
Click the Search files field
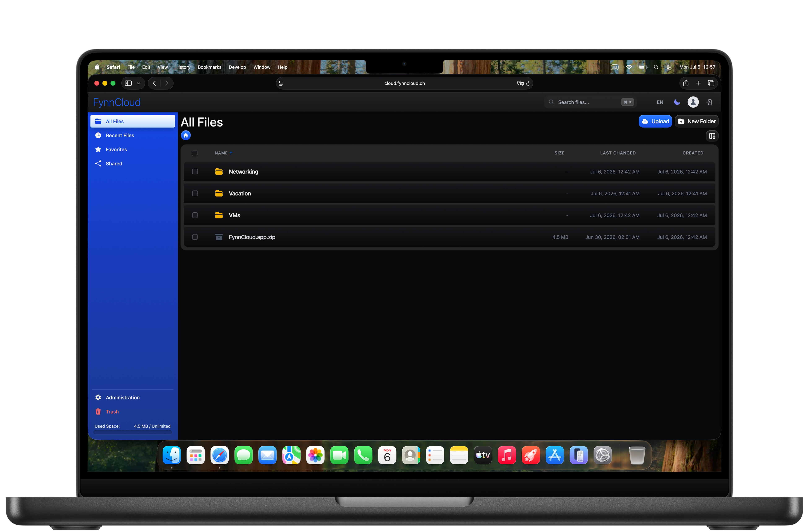[590, 102]
